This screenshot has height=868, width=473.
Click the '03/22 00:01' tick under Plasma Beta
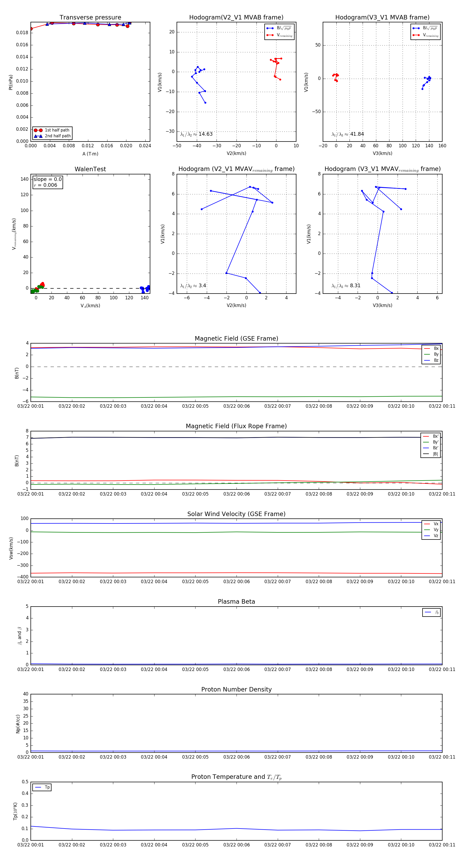31,669
